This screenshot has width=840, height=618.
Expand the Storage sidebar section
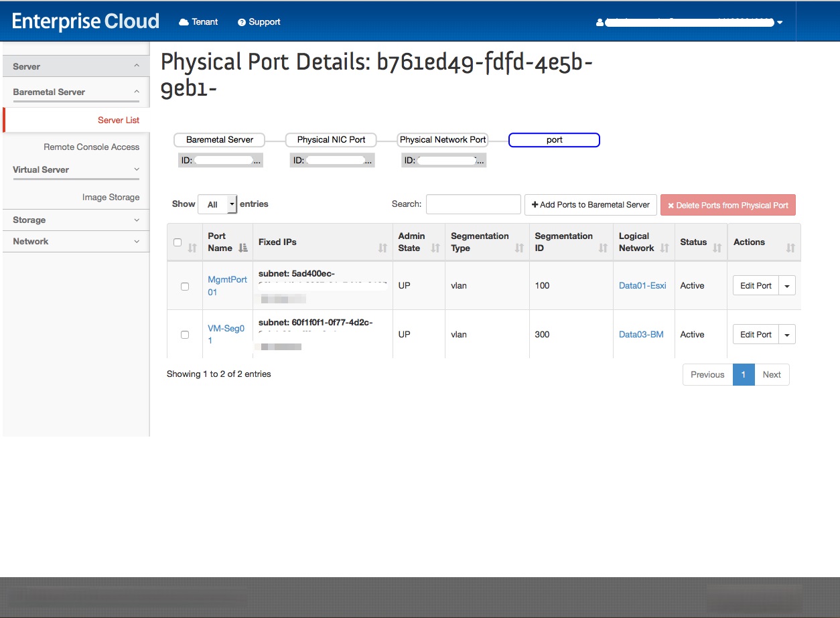click(x=76, y=220)
